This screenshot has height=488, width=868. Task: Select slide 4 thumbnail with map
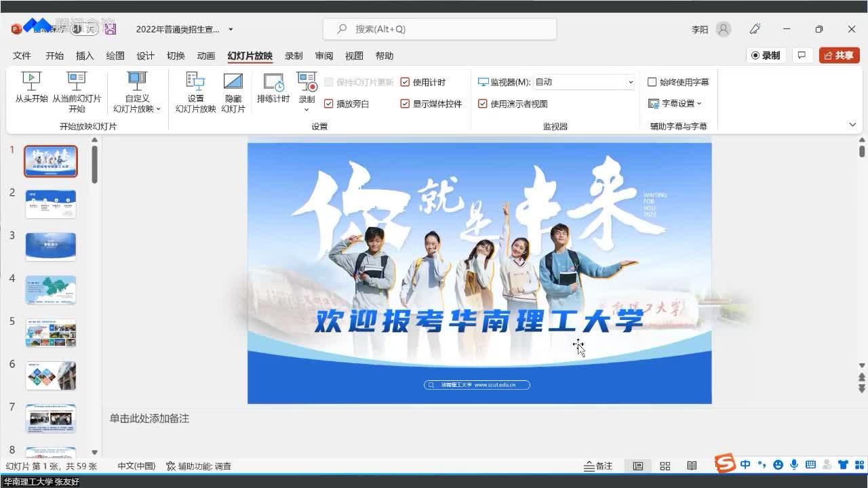[51, 289]
